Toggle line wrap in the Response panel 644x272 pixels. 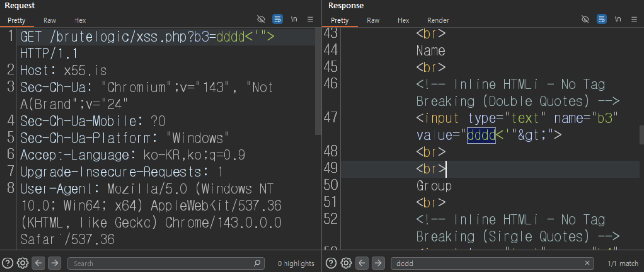point(601,19)
